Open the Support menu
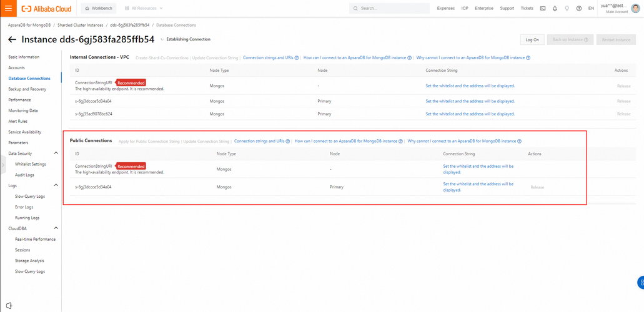 pyautogui.click(x=507, y=8)
